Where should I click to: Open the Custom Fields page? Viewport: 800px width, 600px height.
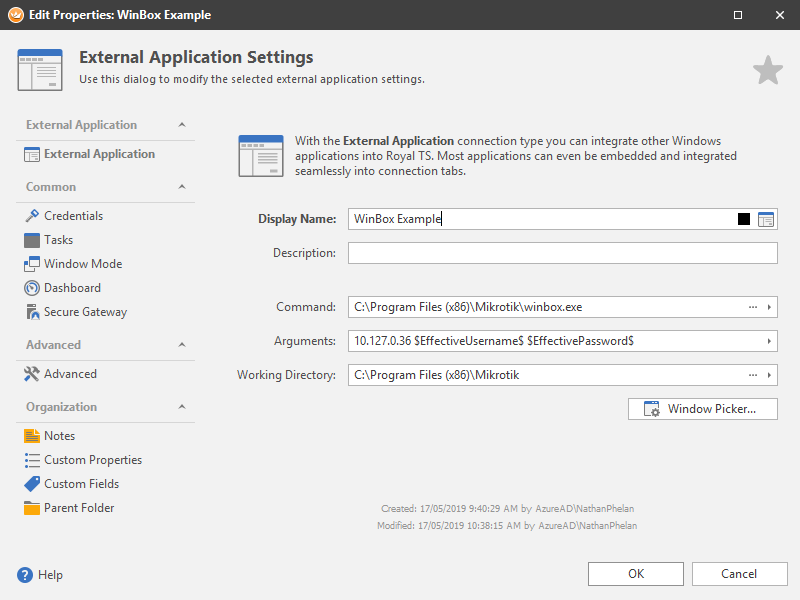click(x=81, y=484)
